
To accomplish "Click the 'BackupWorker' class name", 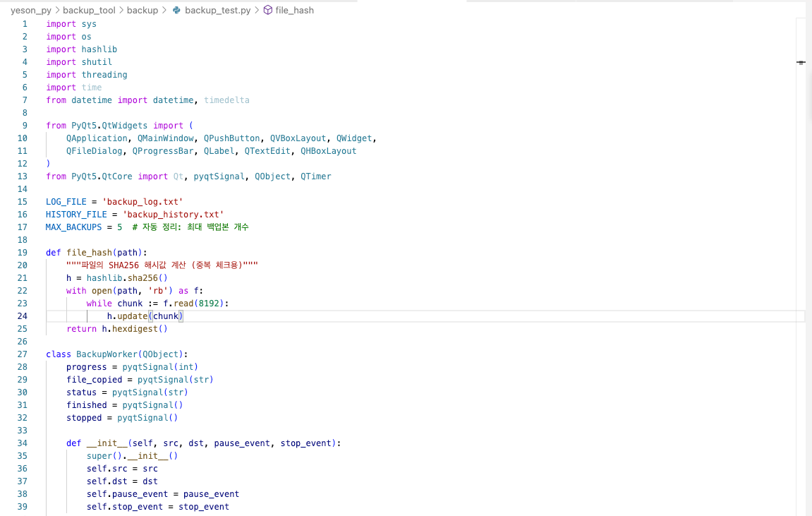I will coord(107,354).
